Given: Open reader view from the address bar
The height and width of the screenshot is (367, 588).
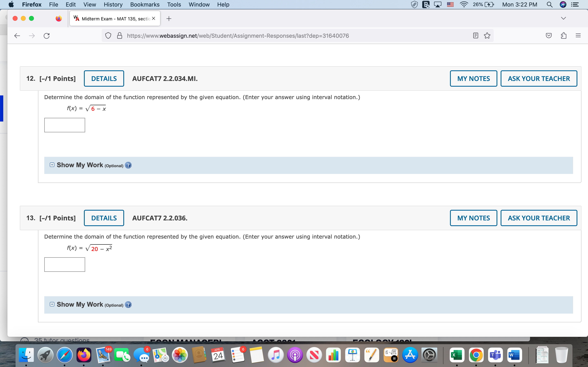Looking at the screenshot, I should 476,35.
